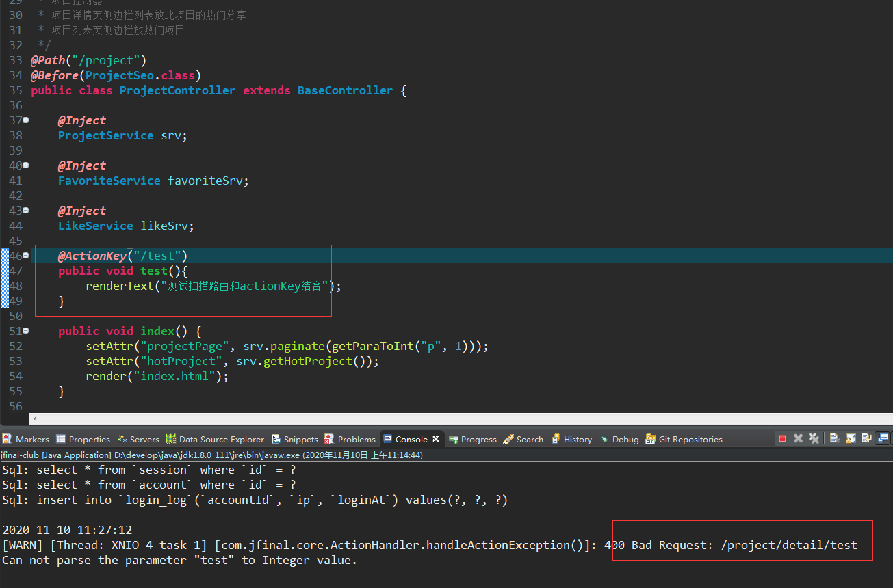Open the History tab

coord(571,439)
